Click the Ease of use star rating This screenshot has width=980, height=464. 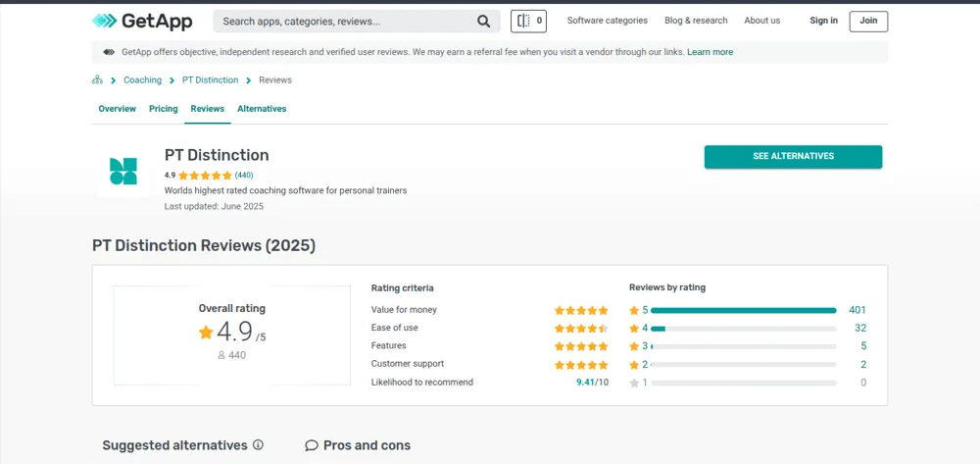pyautogui.click(x=580, y=329)
